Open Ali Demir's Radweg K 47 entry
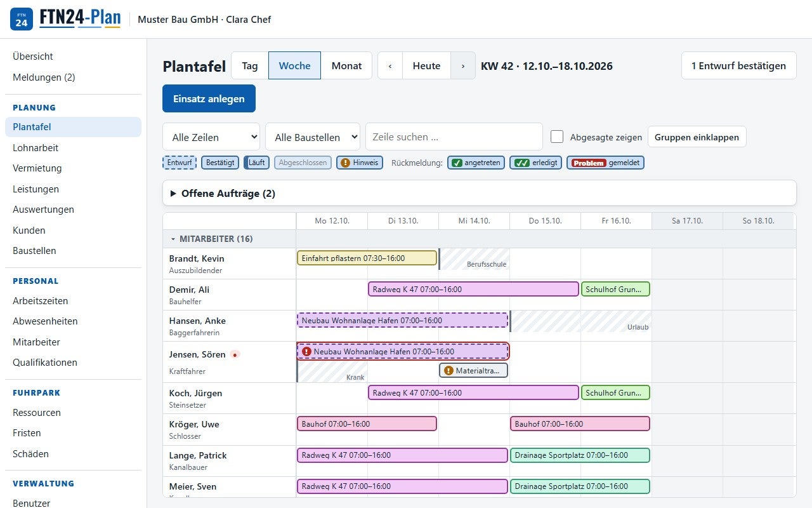This screenshot has width=812, height=508. tap(474, 289)
